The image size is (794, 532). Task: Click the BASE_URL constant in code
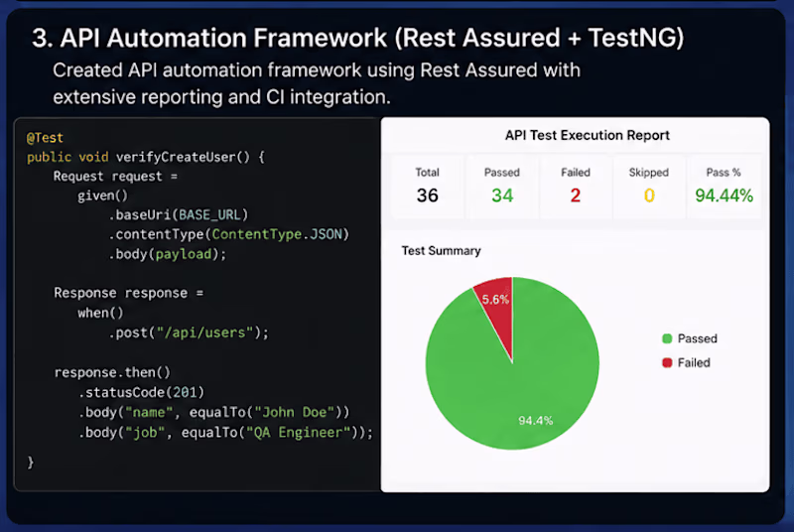click(209, 214)
